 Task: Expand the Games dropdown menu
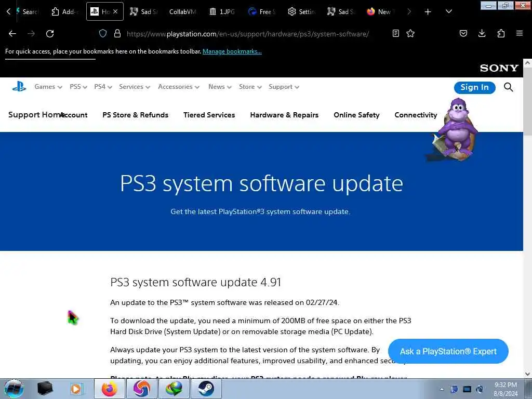point(48,87)
